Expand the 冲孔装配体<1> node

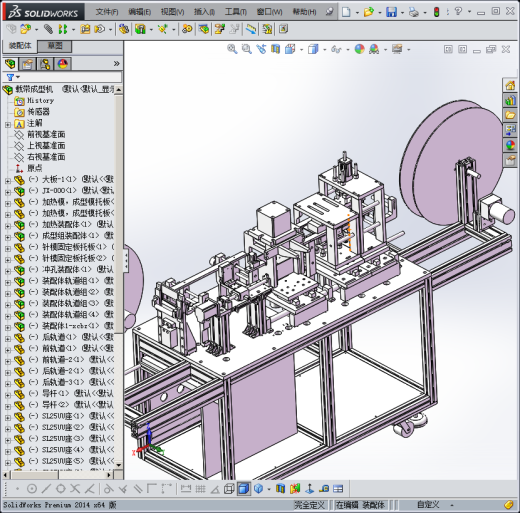pyautogui.click(x=8, y=271)
